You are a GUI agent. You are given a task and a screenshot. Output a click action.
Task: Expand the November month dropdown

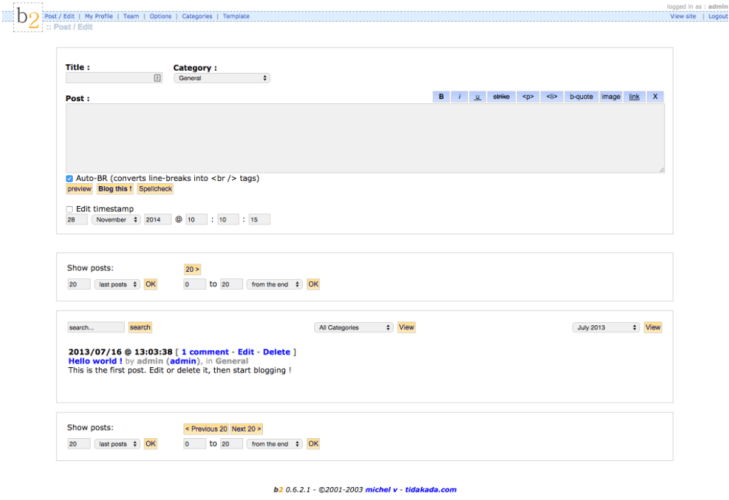116,220
